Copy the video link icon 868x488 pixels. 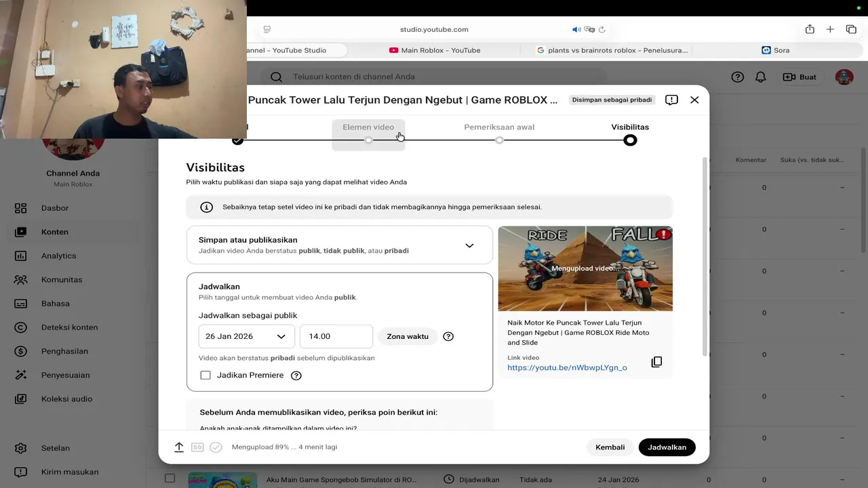pos(656,362)
